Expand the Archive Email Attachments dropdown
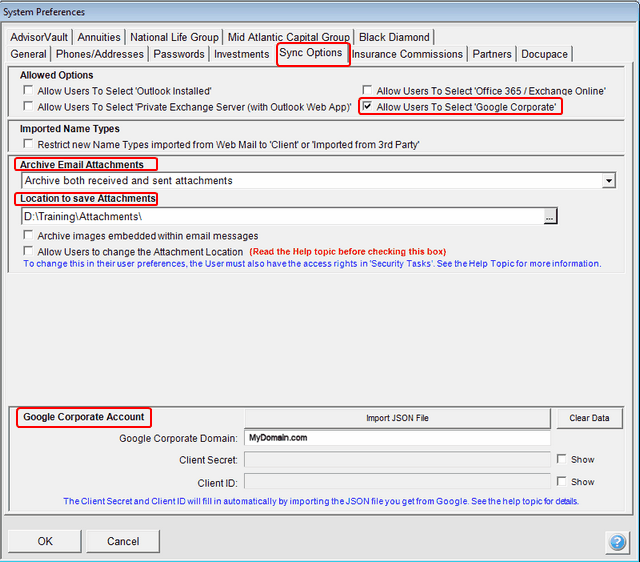 (609, 181)
